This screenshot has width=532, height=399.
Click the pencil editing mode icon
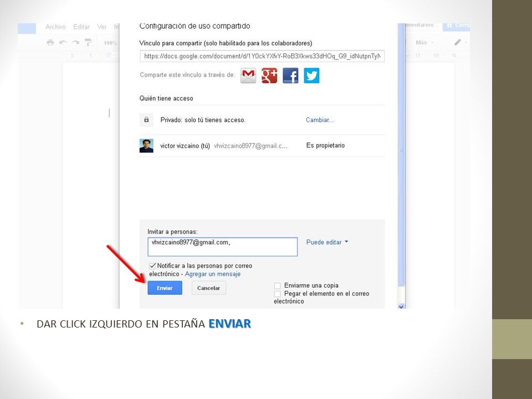pyautogui.click(x=458, y=43)
